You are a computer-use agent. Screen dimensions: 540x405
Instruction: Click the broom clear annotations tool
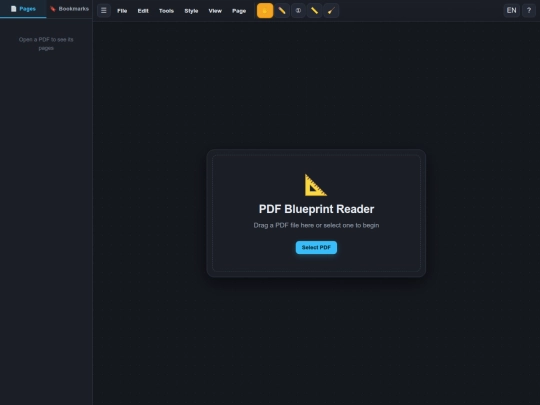click(x=331, y=11)
